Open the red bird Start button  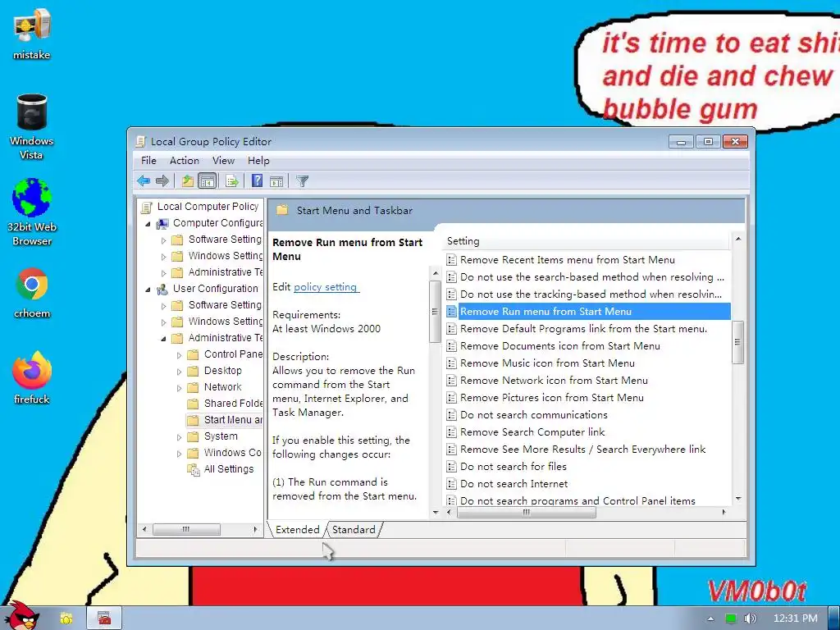pos(21,615)
